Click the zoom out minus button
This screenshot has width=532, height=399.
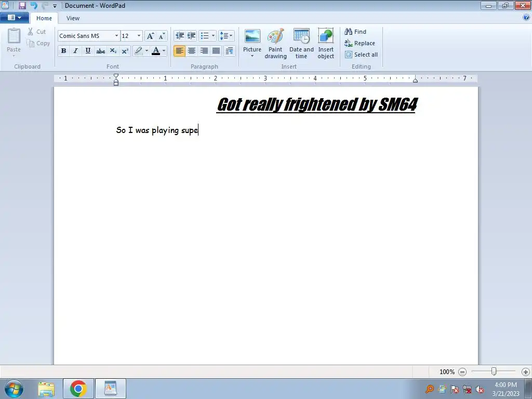tap(462, 372)
